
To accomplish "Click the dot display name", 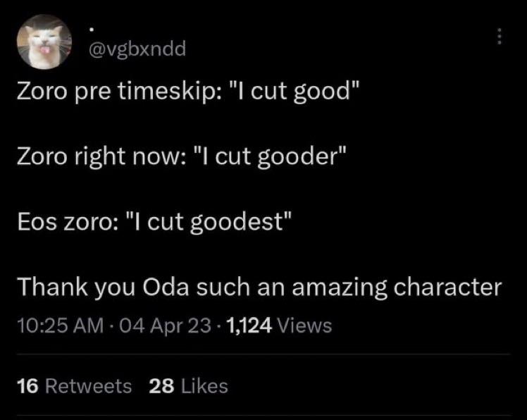I will (x=91, y=30).
